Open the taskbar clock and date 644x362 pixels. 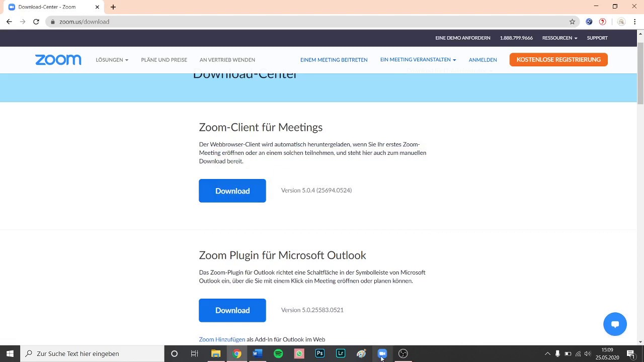607,353
